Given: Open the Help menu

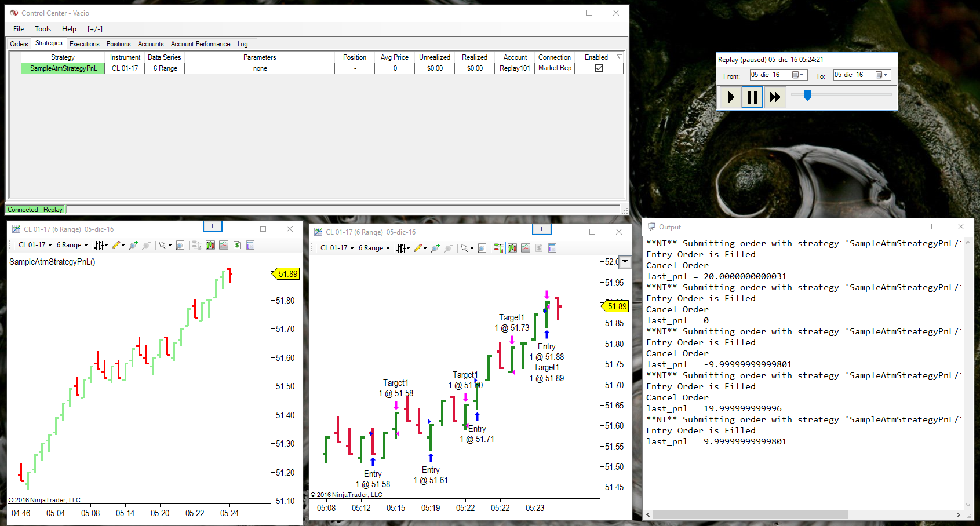Looking at the screenshot, I should tap(69, 29).
